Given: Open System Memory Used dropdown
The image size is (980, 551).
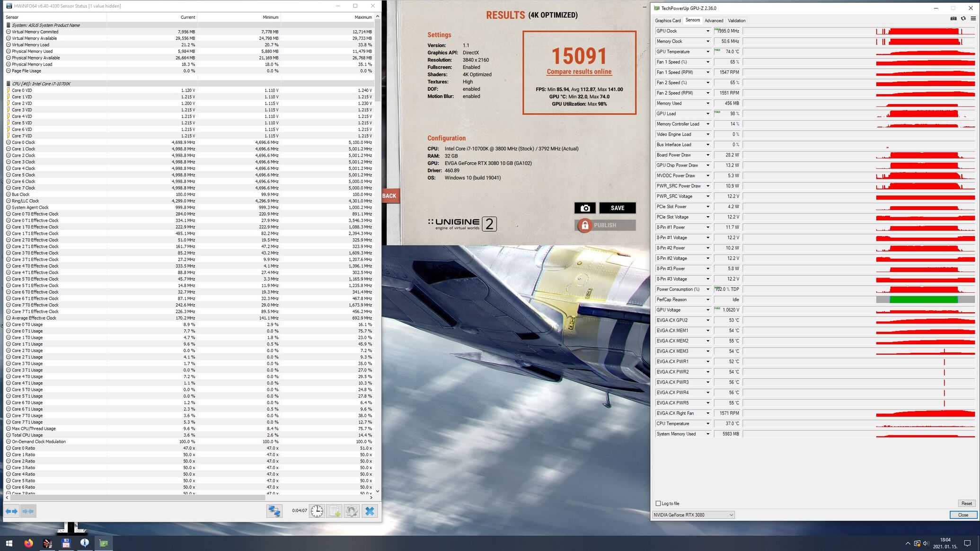Looking at the screenshot, I should pos(708,434).
